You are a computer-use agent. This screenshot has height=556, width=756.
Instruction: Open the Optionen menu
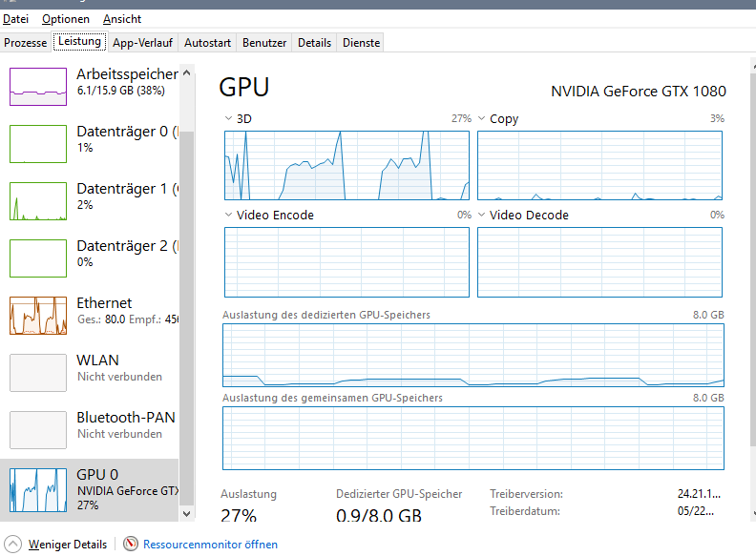click(x=66, y=19)
